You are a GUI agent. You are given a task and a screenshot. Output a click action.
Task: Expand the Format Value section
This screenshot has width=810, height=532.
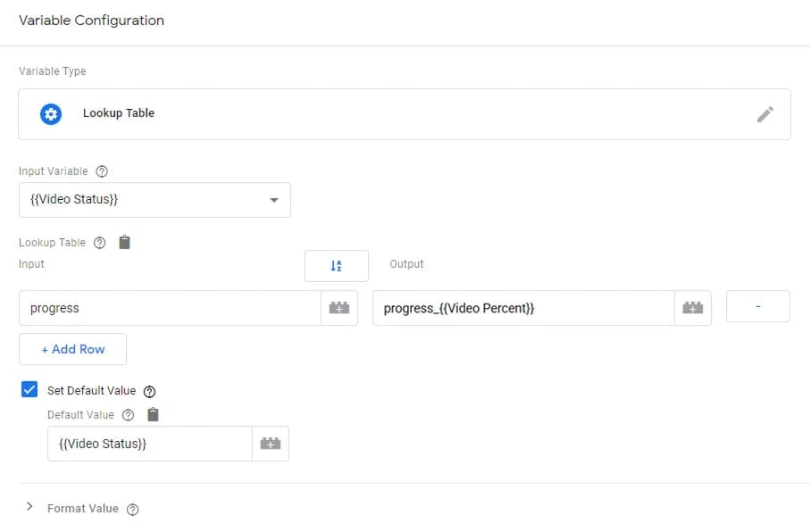click(x=28, y=507)
